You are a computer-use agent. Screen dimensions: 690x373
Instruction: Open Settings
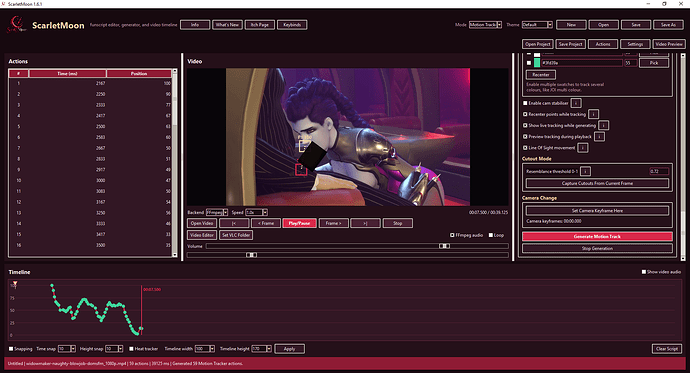tap(635, 44)
